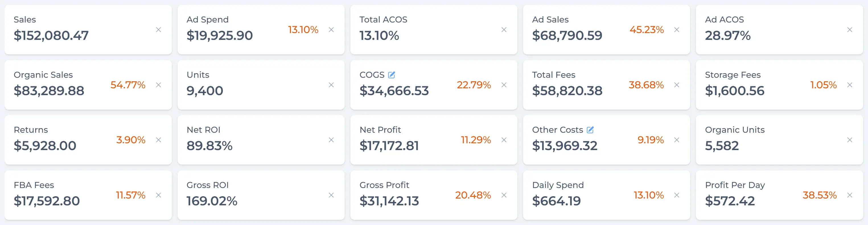Click the Daily Spend value $664.19
This screenshot has height=225, width=868.
coord(556,201)
